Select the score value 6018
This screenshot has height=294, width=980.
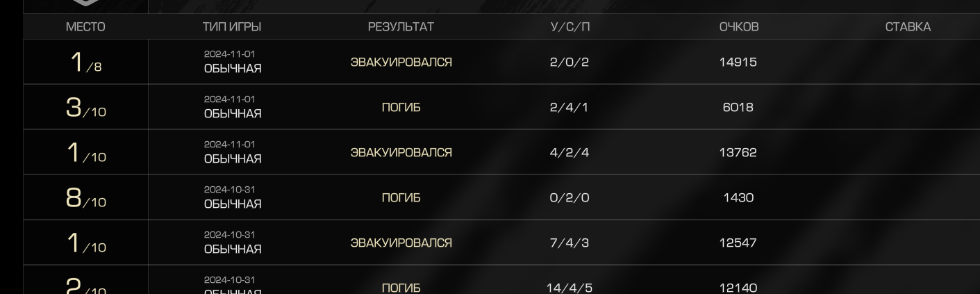click(x=738, y=107)
